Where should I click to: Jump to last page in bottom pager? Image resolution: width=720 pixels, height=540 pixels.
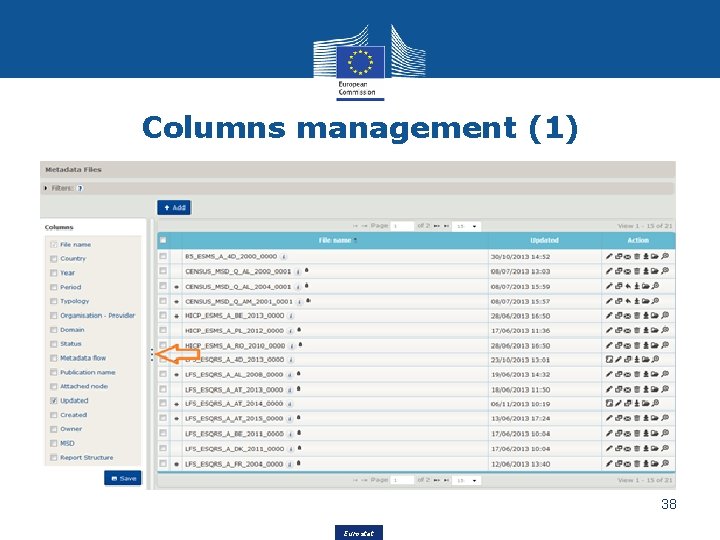coord(446,480)
